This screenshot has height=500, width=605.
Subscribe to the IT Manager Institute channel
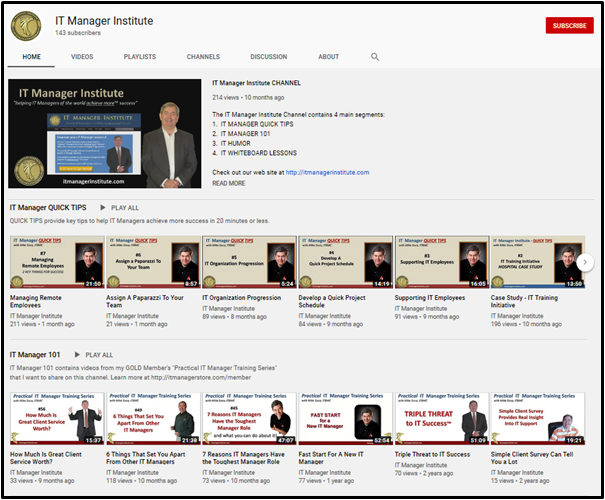click(570, 25)
